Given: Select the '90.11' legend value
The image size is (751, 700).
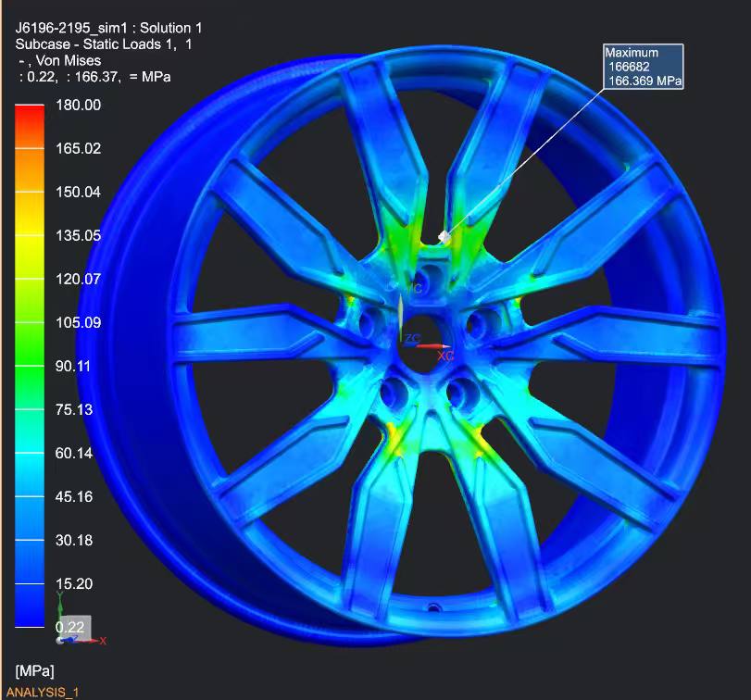Looking at the screenshot, I should click(x=73, y=367).
